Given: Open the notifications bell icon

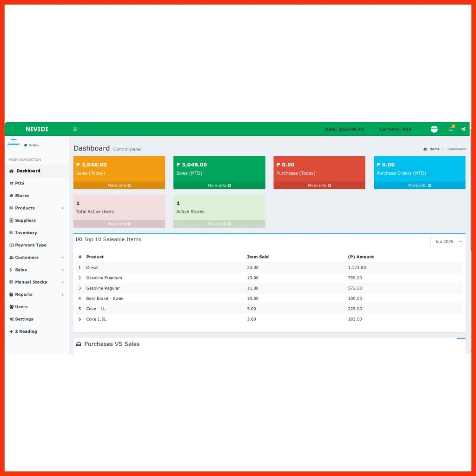Looking at the screenshot, I should click(x=450, y=129).
